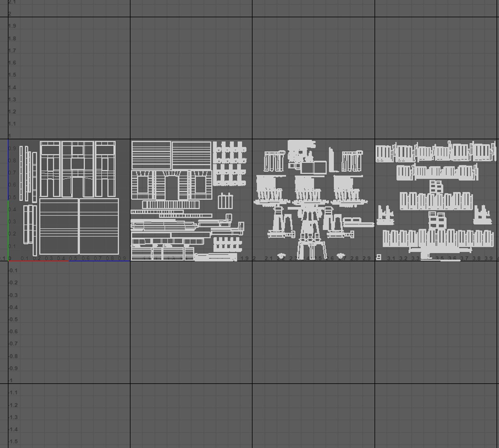
Task: Click the -1.4 label on the vertical axis
Action: [x=13, y=429]
